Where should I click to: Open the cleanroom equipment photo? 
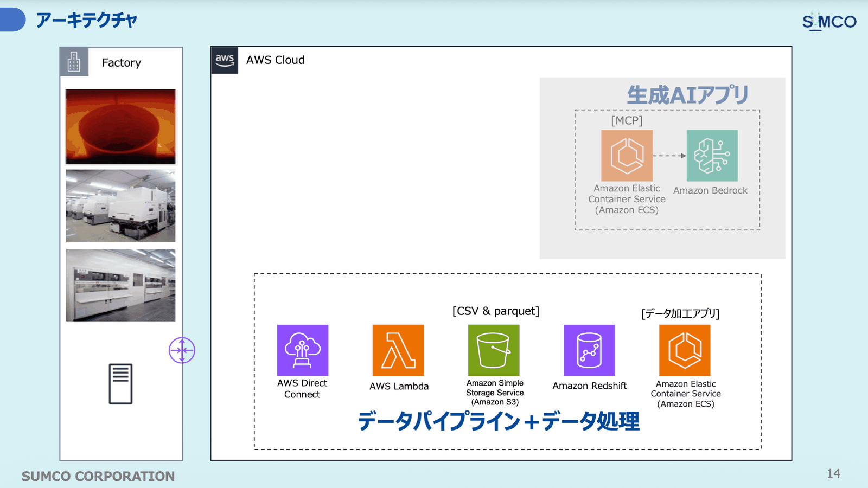pos(120,285)
